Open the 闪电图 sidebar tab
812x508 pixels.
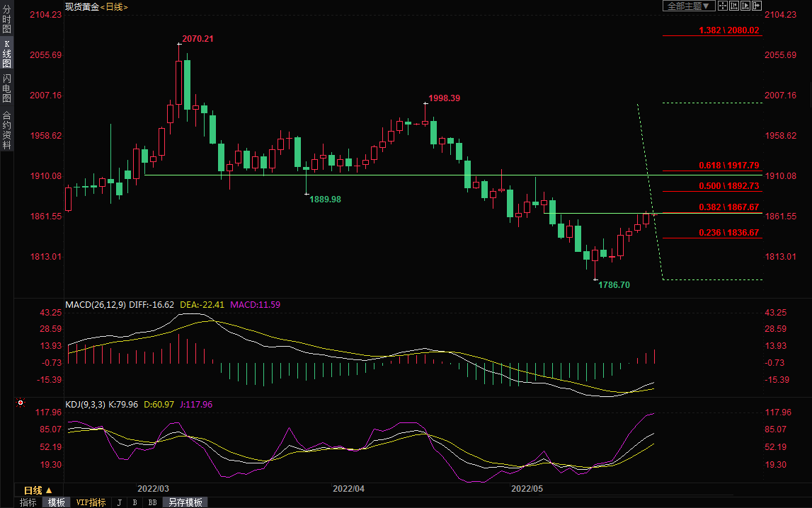pyautogui.click(x=6, y=88)
